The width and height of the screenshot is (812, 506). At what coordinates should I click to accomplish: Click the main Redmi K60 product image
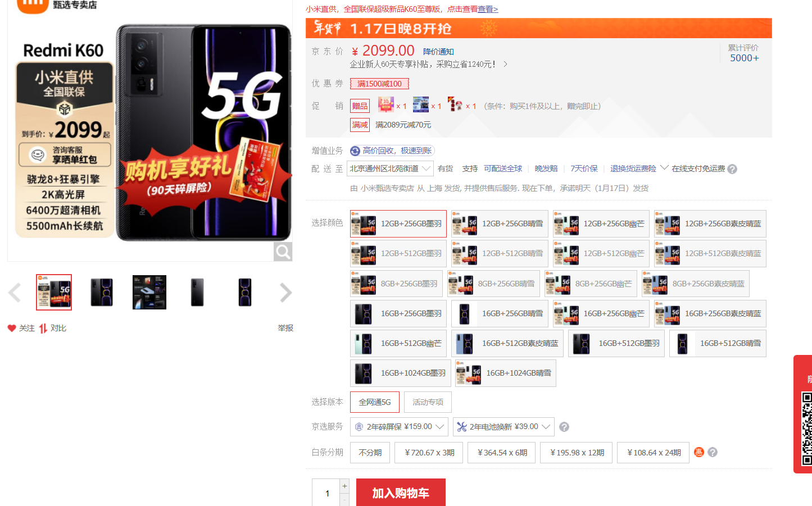(150, 130)
